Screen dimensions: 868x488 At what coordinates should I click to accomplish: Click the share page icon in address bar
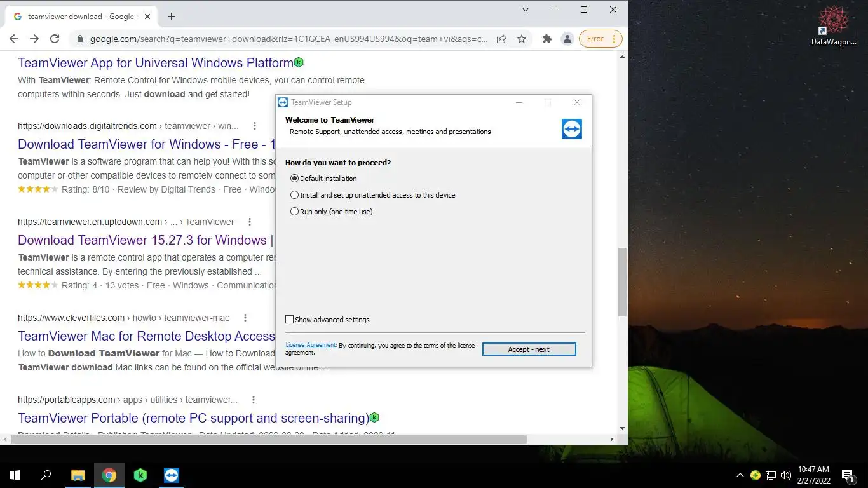pos(501,39)
